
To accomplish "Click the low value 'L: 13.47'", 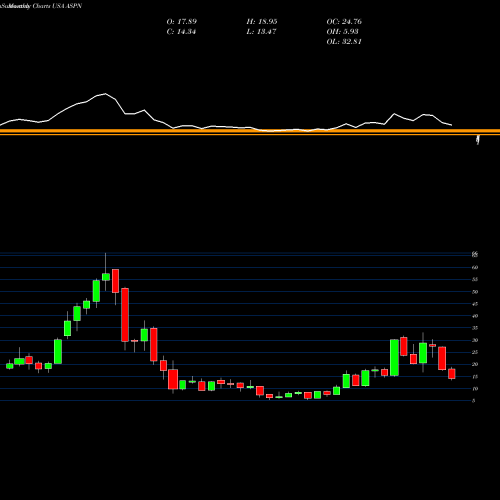I will (x=261, y=31).
